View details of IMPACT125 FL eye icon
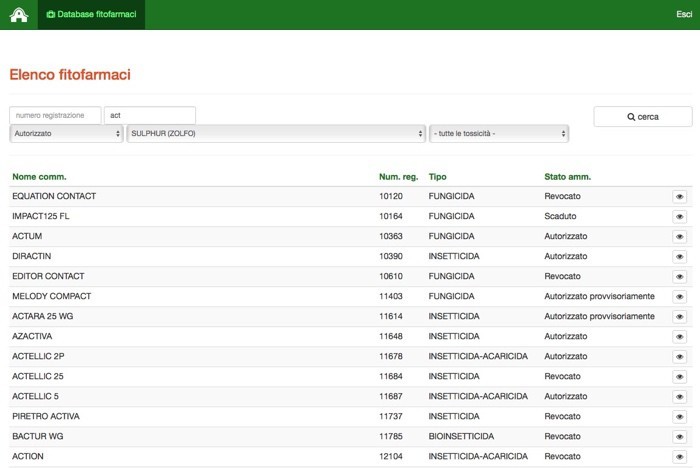Screen dimensions: 700x468 click(679, 217)
